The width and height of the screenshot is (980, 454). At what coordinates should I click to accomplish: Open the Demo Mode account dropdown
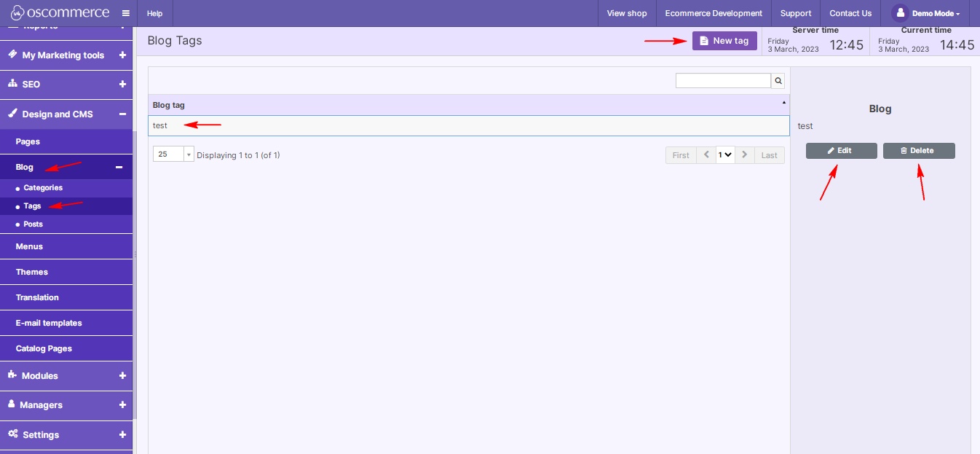point(936,13)
